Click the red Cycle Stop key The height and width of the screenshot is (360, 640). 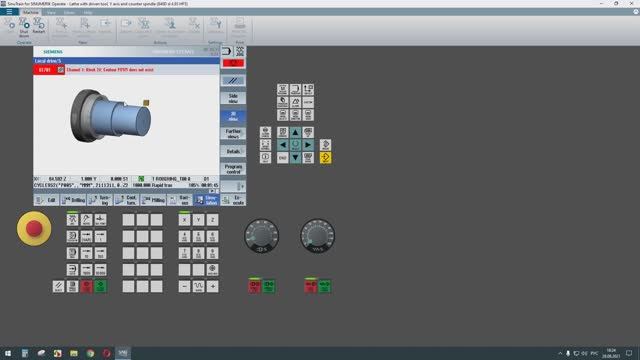pos(86,286)
